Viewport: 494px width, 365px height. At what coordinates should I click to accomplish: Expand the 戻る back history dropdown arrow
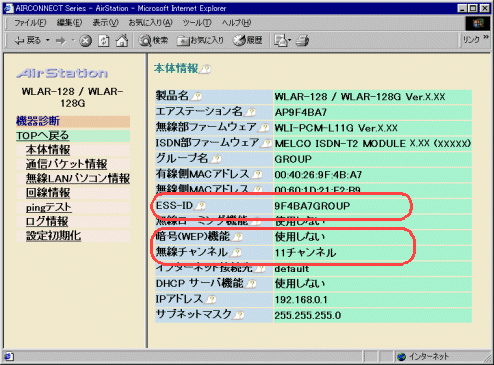48,40
